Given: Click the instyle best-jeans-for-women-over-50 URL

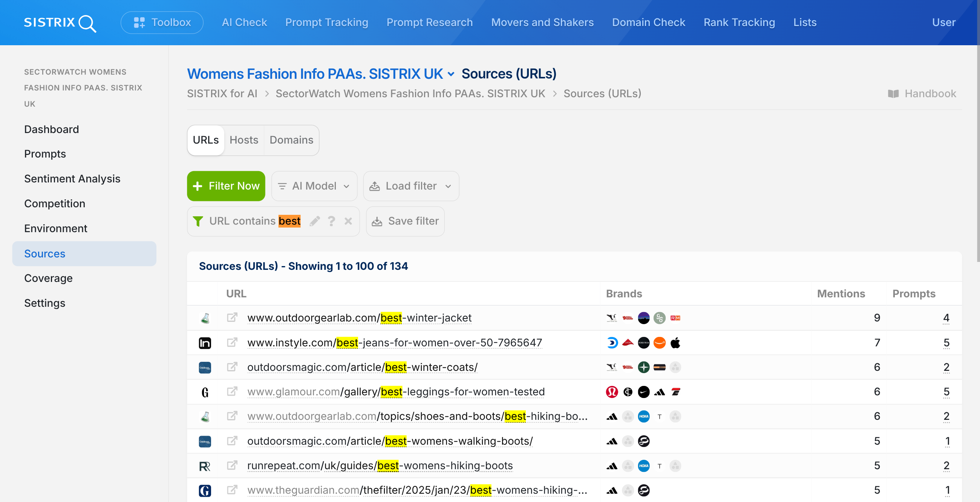Looking at the screenshot, I should click(x=395, y=343).
